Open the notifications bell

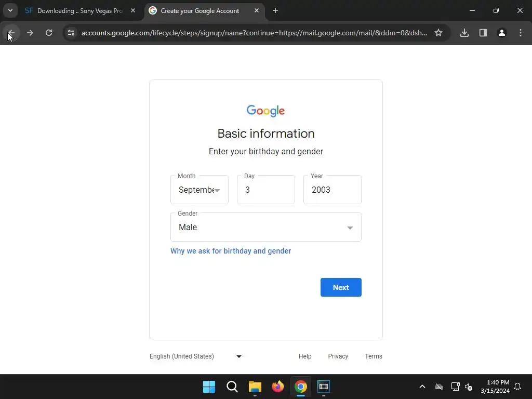click(x=518, y=387)
